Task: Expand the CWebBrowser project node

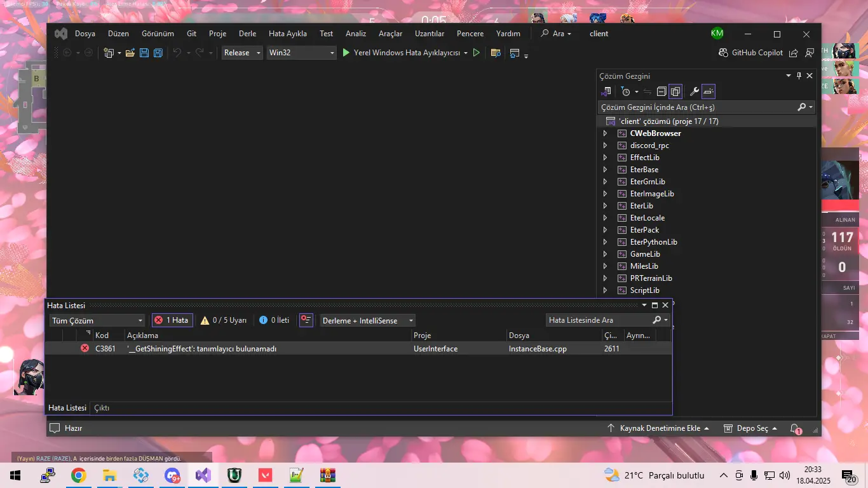Action: pyautogui.click(x=605, y=133)
